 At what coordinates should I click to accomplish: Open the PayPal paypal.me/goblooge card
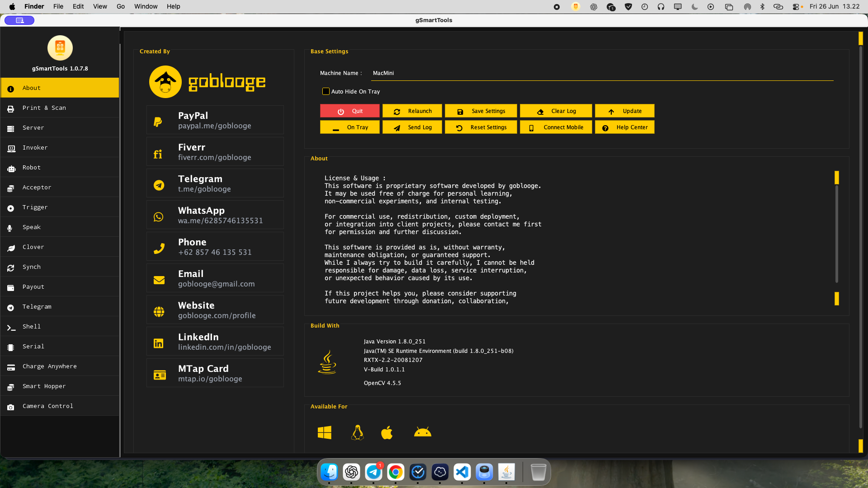215,120
